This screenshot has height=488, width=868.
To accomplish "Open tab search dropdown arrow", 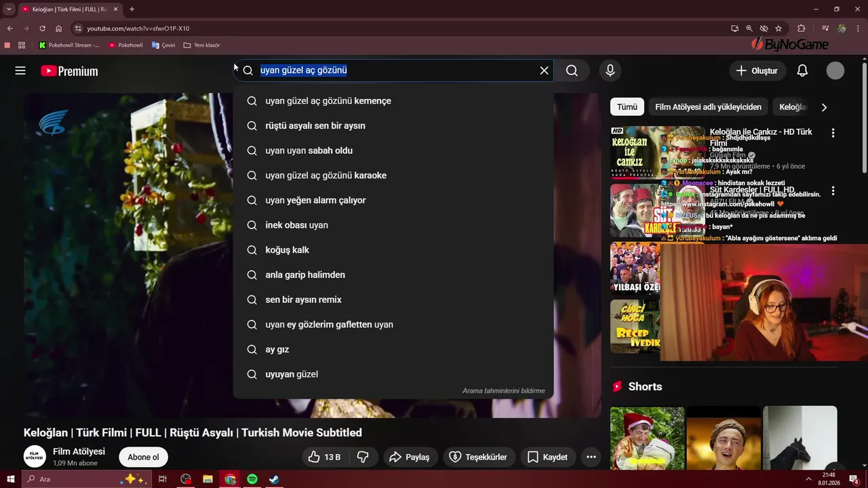I will point(9,9).
